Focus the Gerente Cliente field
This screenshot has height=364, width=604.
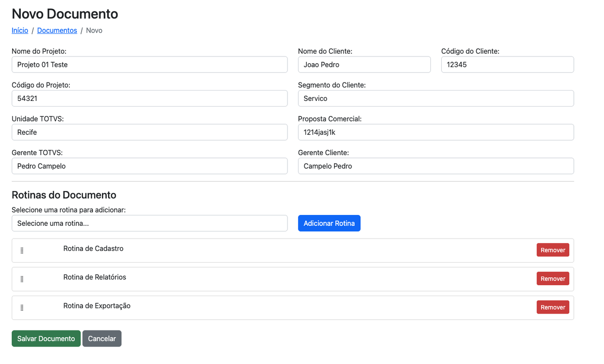click(436, 166)
